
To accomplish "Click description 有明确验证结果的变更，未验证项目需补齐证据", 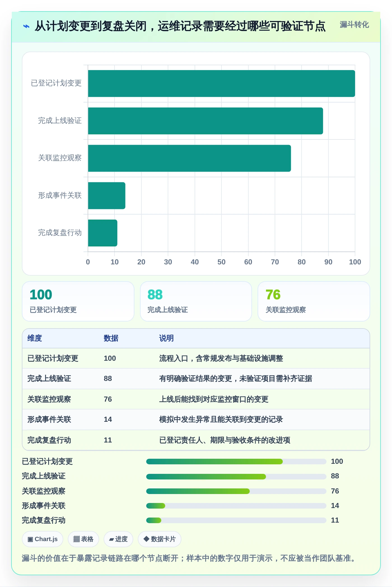I will 236,379.
